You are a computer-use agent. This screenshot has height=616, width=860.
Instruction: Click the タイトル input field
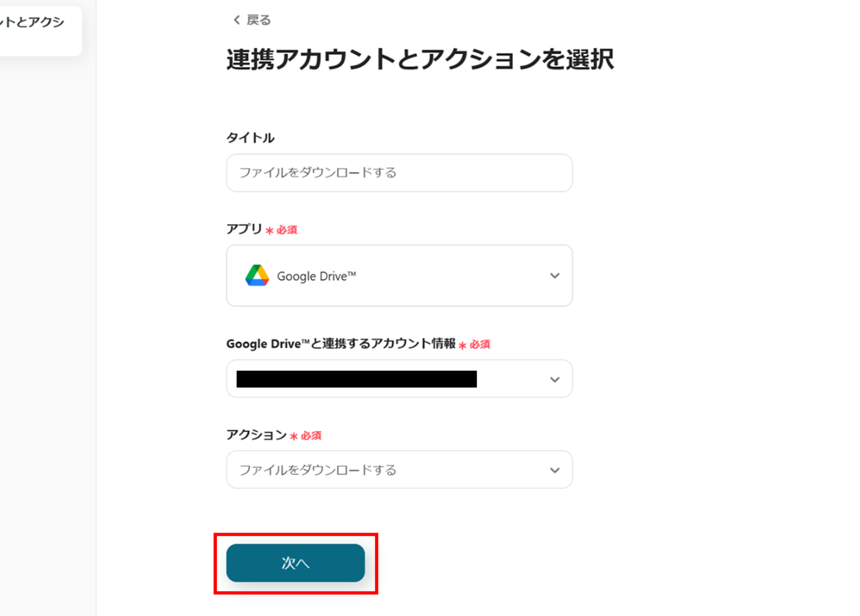pos(399,173)
